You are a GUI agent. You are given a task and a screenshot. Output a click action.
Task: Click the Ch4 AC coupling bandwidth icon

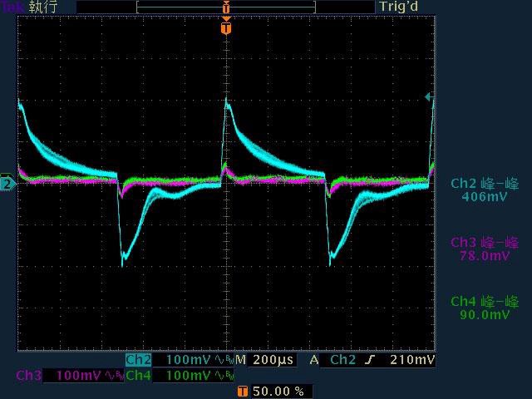coord(224,376)
